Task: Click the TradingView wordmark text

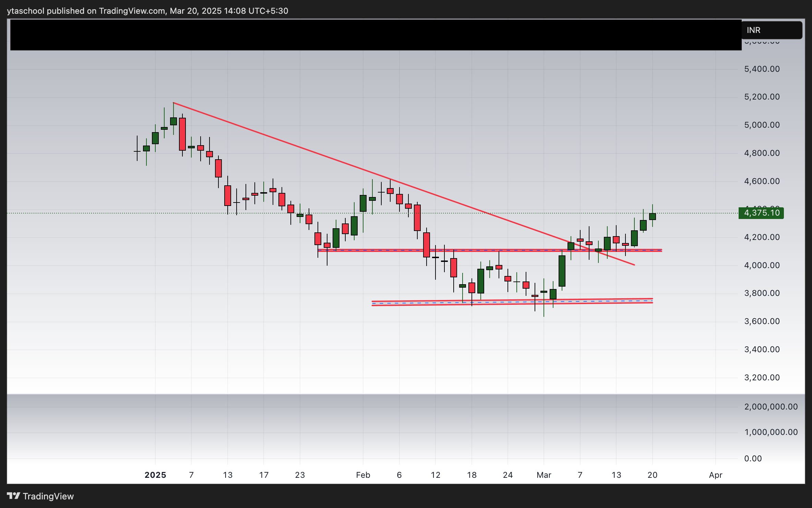Action: (48, 496)
